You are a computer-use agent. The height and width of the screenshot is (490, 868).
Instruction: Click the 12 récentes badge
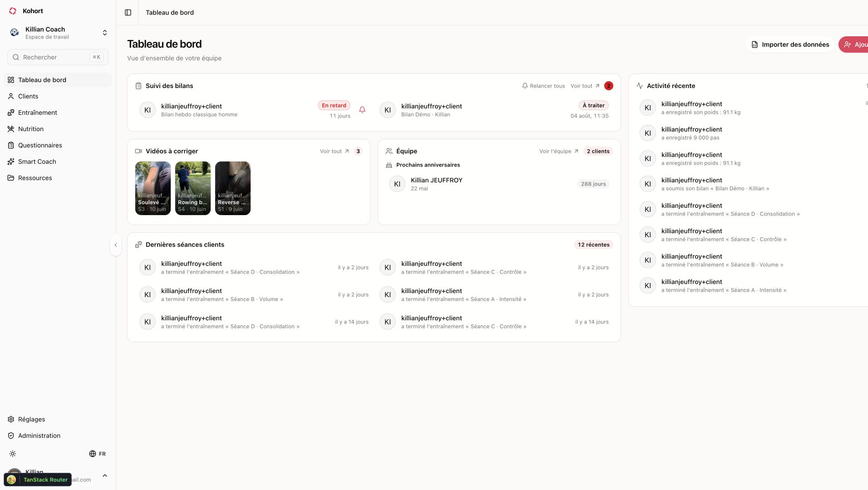coord(593,245)
